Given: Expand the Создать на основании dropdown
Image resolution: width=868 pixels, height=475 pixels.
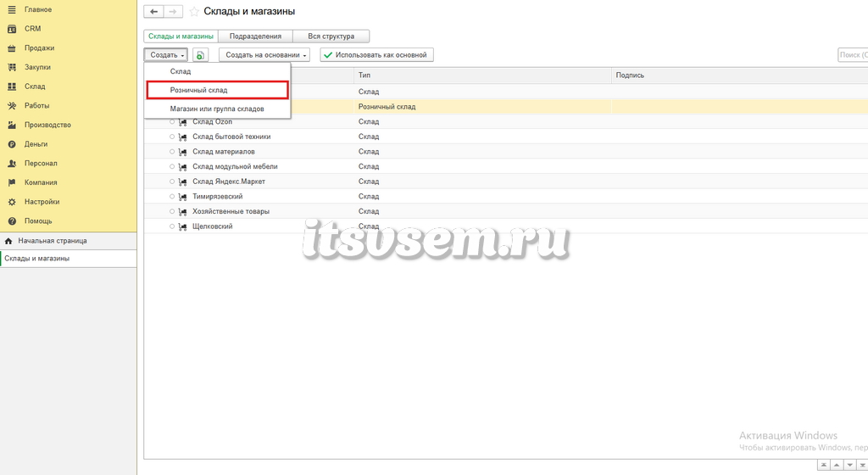Looking at the screenshot, I should coord(264,55).
